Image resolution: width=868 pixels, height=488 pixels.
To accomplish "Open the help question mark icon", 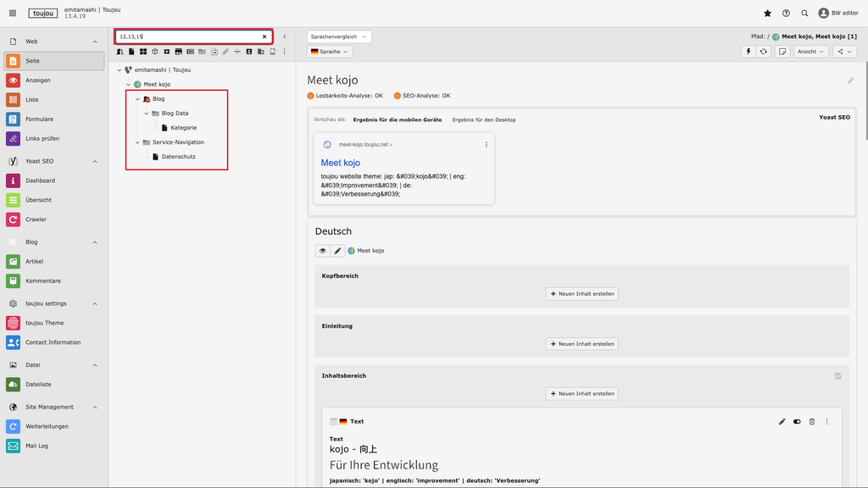I will point(786,14).
